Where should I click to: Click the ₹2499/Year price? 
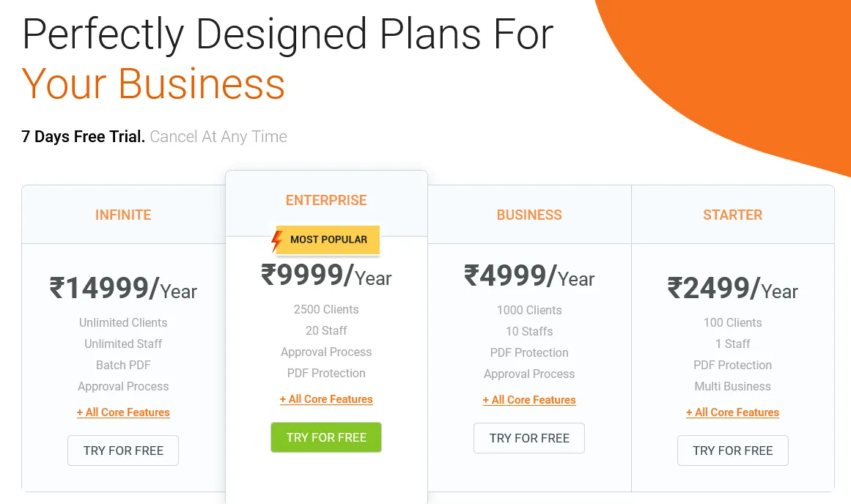(733, 288)
